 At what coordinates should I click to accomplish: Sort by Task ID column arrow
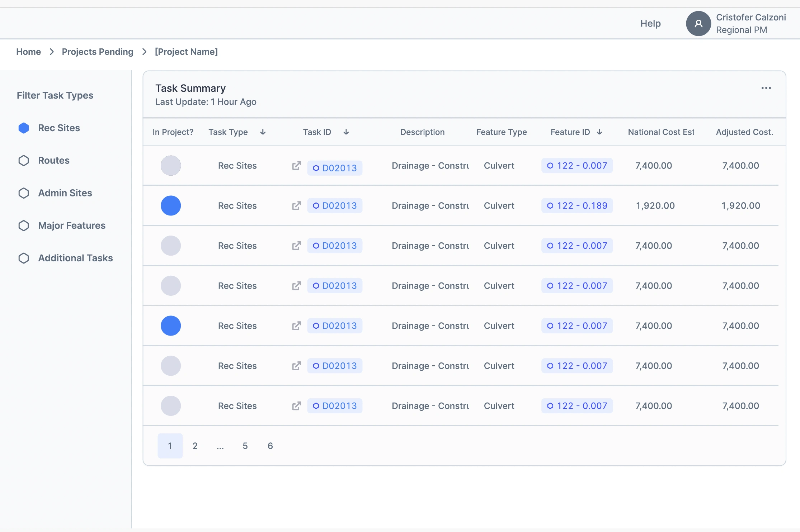346,132
